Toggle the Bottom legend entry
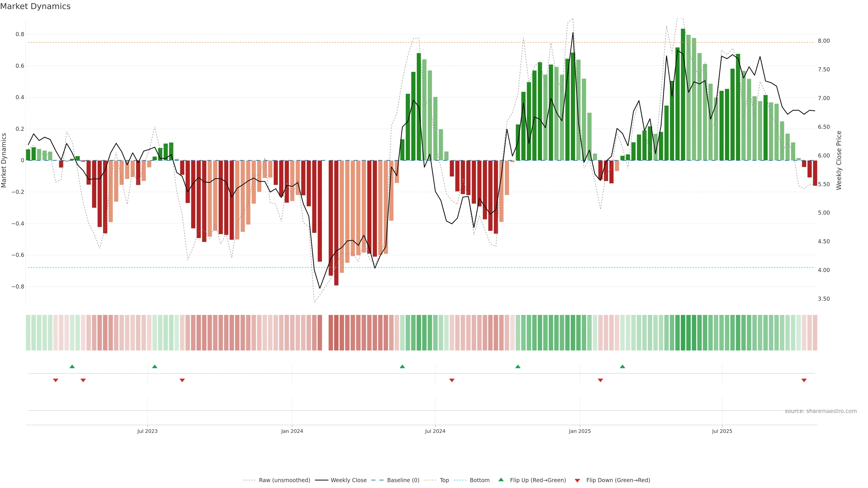868x488 pixels. click(479, 480)
